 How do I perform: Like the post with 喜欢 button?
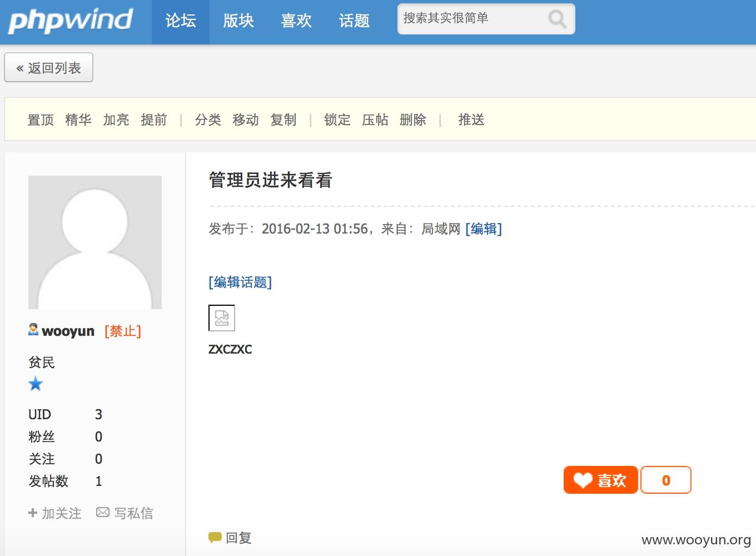(x=600, y=480)
